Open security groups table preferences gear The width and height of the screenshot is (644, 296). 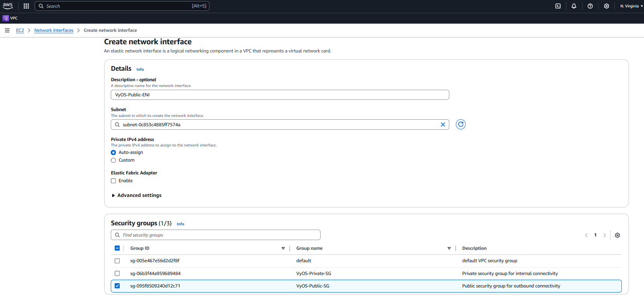(617, 235)
